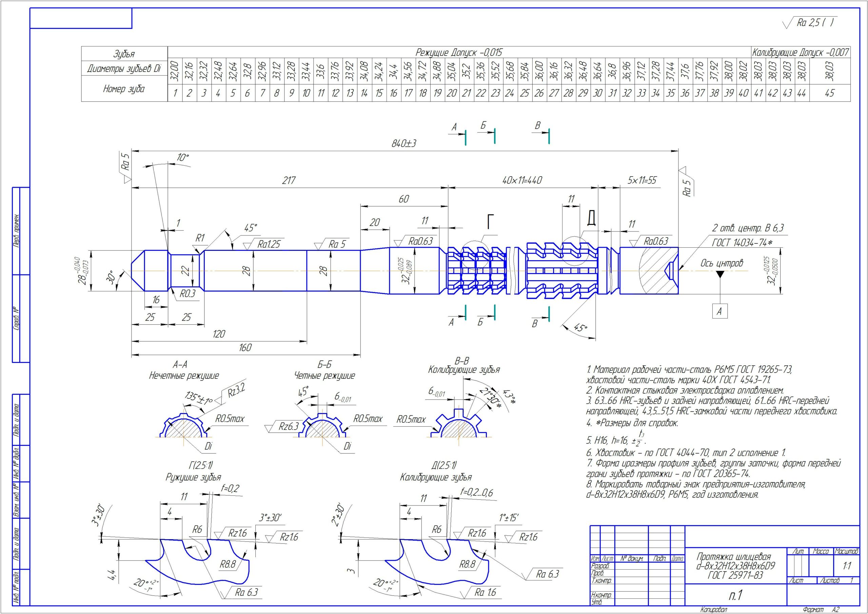Viewport: 868px width, 614px height.
Task: Click the R0.3 radius label
Action: click(x=187, y=294)
